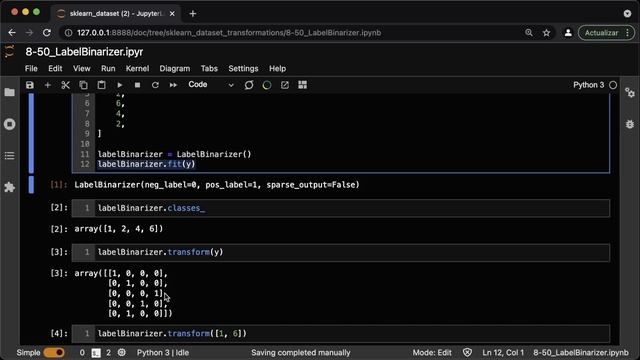Collapse output [1] via its blue bar
Screen dimensions: 640x360
coord(31,185)
